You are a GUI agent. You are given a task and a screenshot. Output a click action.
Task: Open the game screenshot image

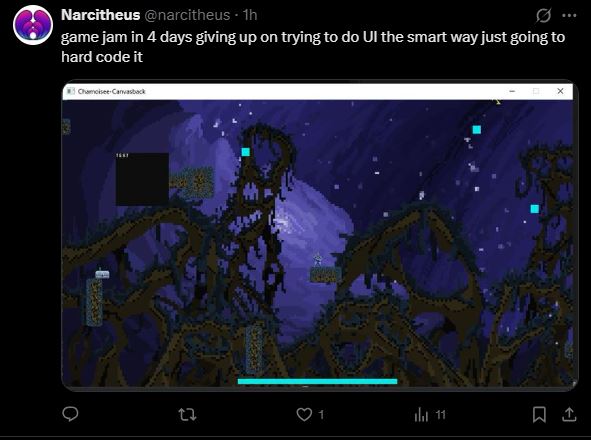(319, 235)
